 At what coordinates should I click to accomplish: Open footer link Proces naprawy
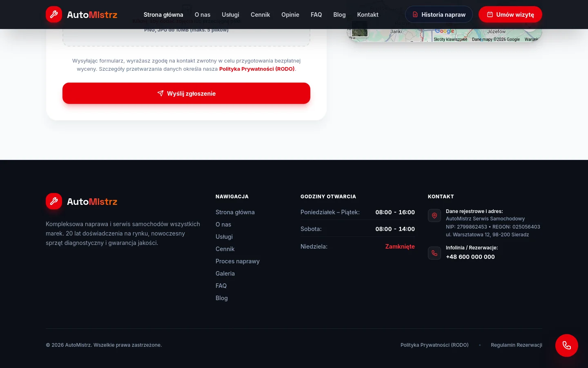pos(238,261)
